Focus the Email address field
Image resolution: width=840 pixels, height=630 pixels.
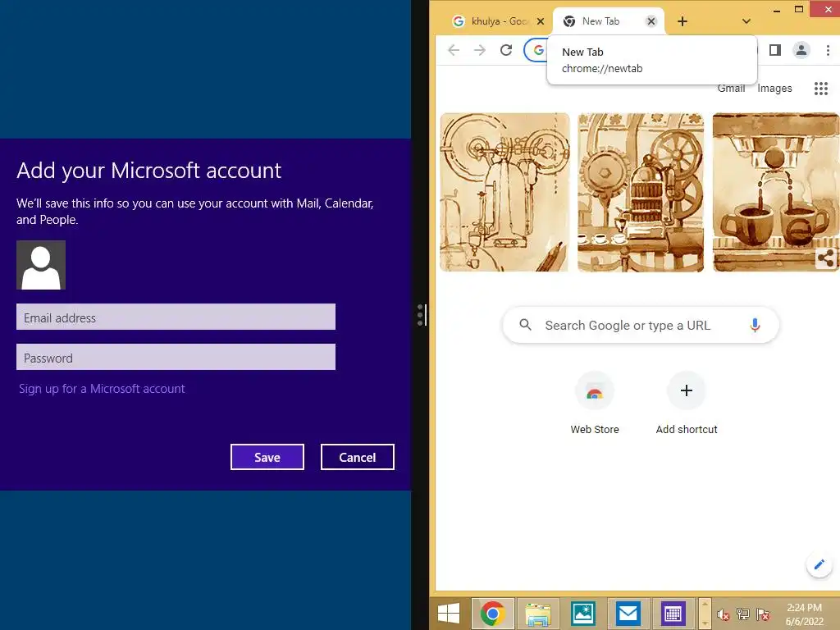(x=176, y=317)
